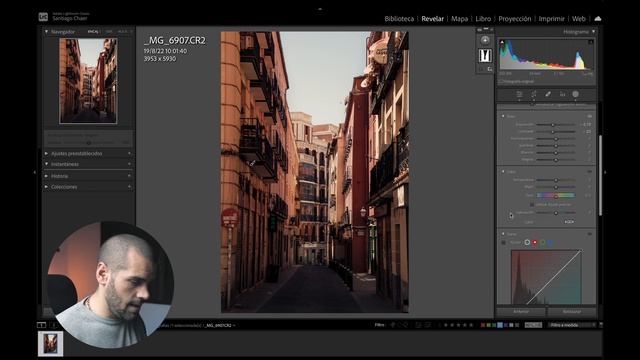Expand the Ajustes preestablecidos panel
Viewport: 640px width, 360px height.
(46, 153)
